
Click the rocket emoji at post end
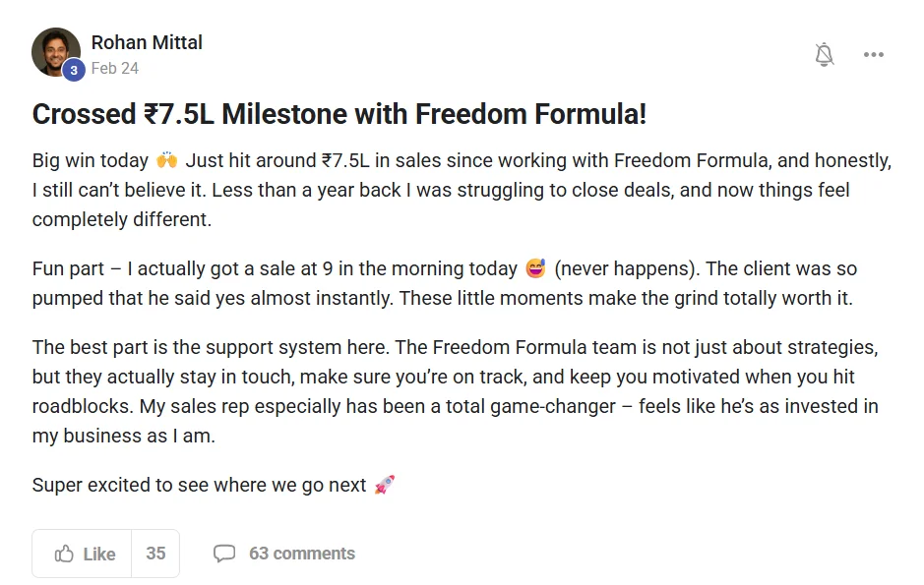pos(385,485)
